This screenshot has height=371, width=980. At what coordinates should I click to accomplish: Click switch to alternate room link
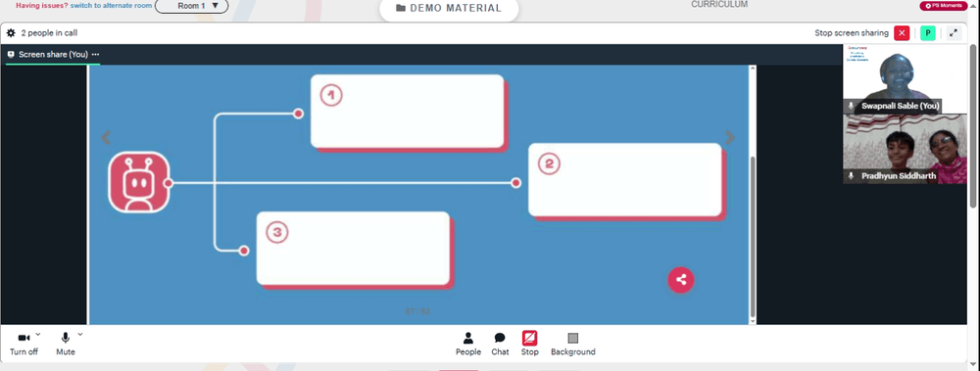pyautogui.click(x=112, y=5)
